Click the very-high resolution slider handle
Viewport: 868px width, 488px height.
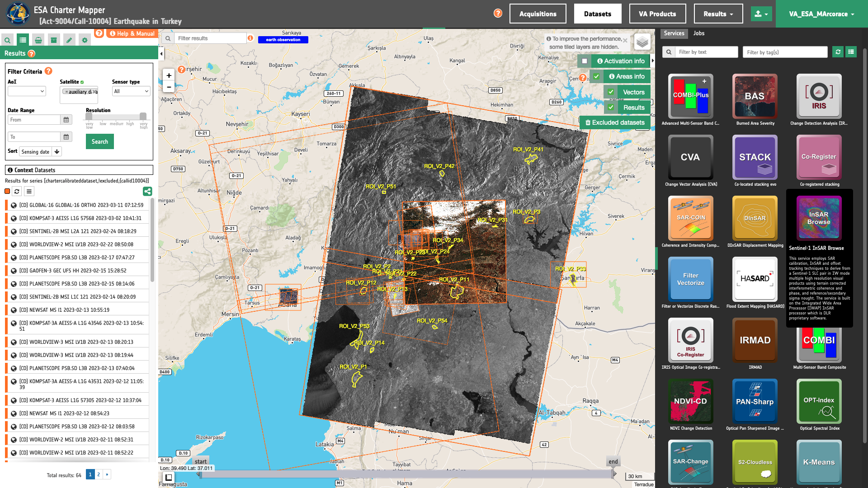[x=143, y=116]
